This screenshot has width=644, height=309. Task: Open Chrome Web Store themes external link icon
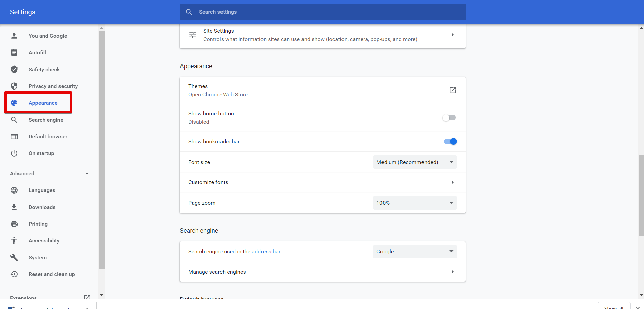click(x=453, y=90)
